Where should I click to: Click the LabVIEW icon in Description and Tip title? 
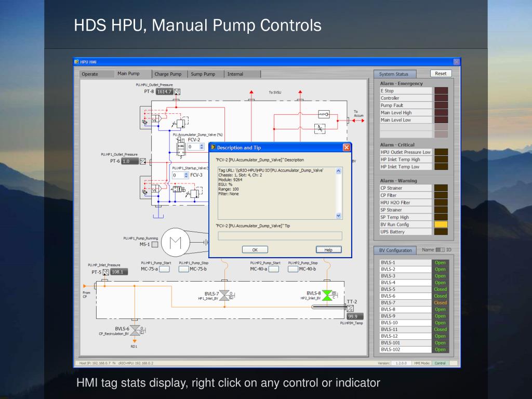pyautogui.click(x=213, y=147)
